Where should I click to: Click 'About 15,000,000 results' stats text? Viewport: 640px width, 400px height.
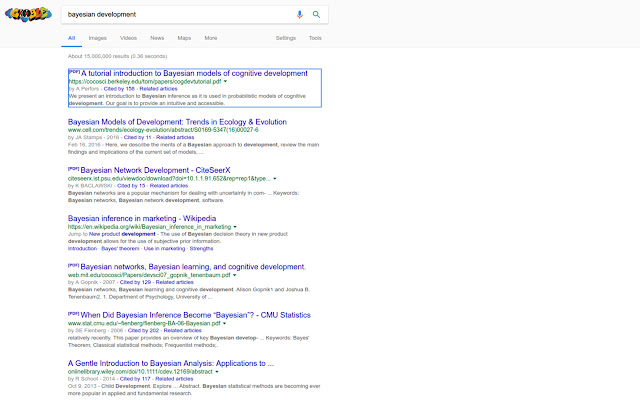point(118,56)
